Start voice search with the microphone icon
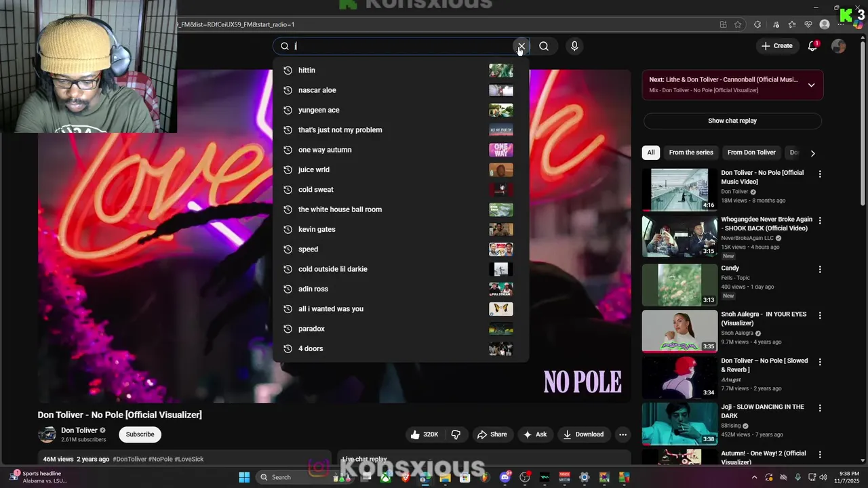This screenshot has height=488, width=868. [x=574, y=46]
